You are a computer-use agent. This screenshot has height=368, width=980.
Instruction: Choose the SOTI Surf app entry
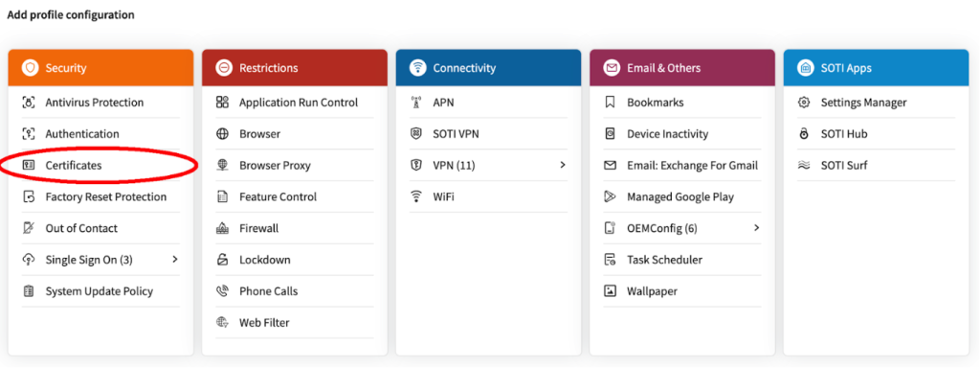[x=877, y=165]
